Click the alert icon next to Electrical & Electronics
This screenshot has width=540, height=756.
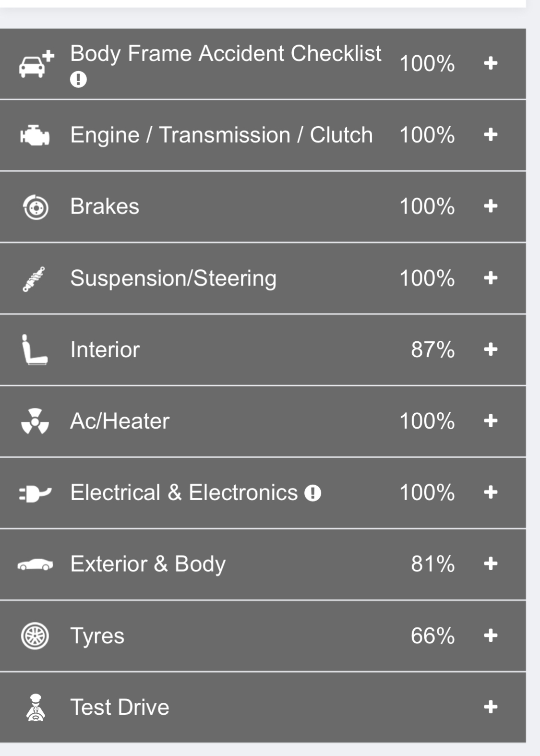click(312, 493)
